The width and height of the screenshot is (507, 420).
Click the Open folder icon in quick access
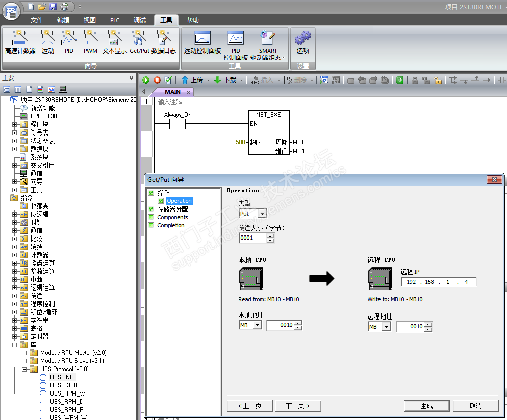42,7
